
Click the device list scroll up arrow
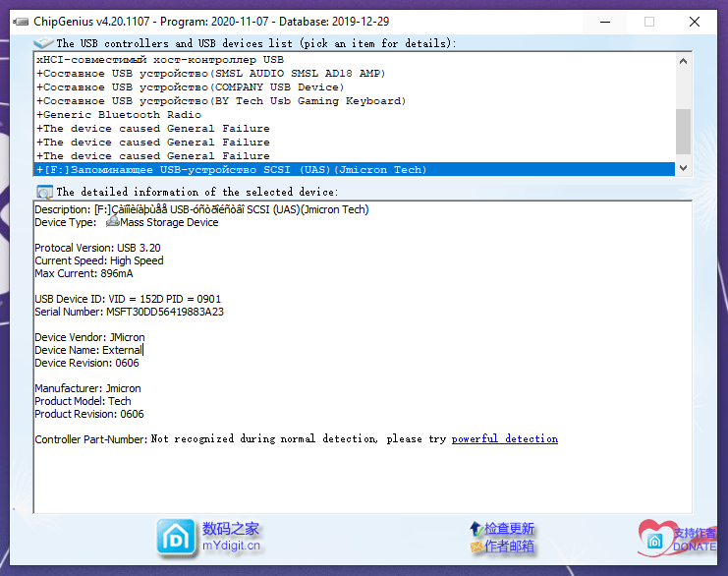point(683,61)
